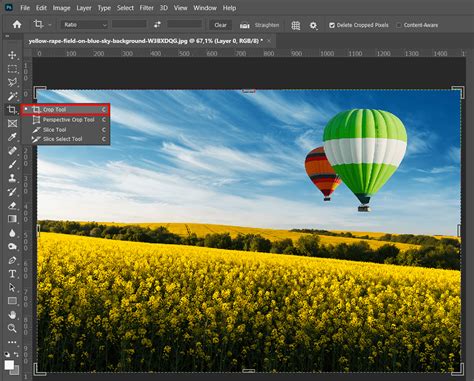Select the Eraser tool
This screenshot has height=381, width=474.
[x=12, y=205]
